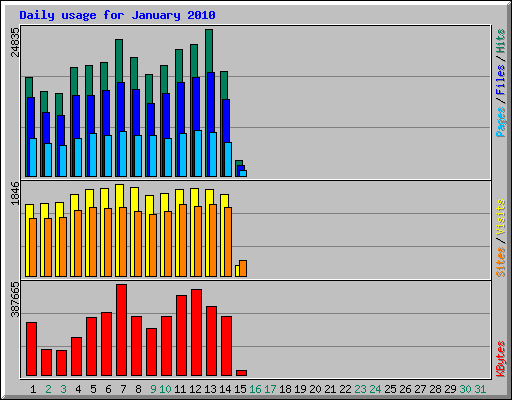Click day 27 on the date axis
Image resolution: width=512 pixels, height=400 pixels.
pyautogui.click(x=420, y=389)
